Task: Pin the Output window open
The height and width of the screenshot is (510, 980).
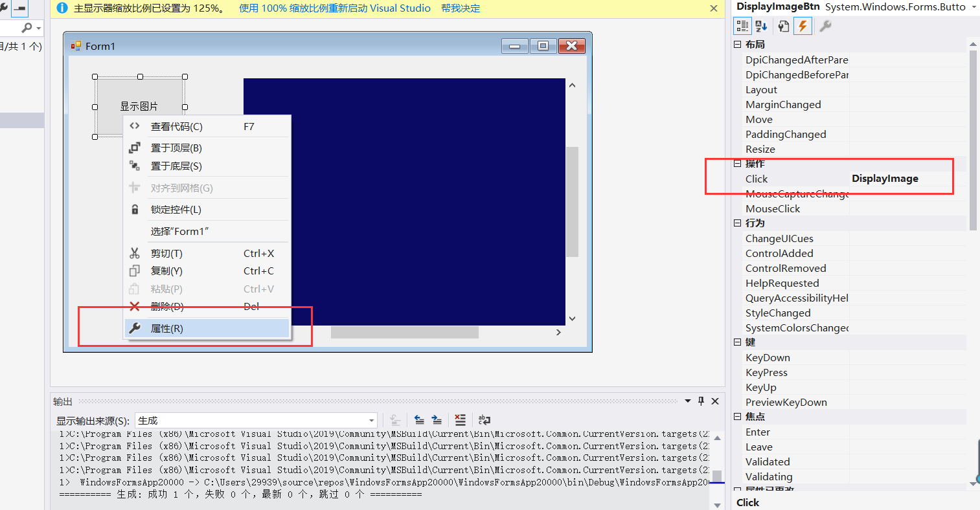Action: click(701, 401)
